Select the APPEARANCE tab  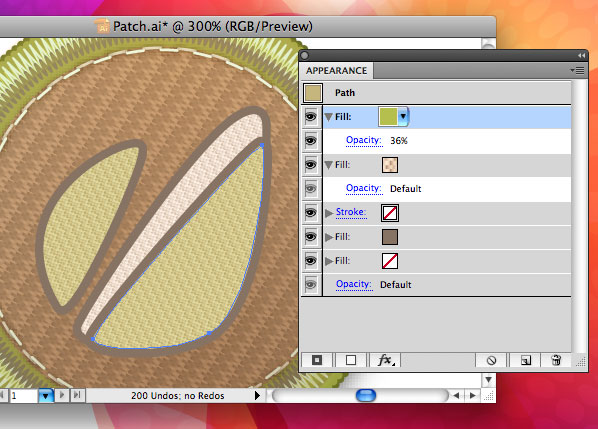click(336, 71)
